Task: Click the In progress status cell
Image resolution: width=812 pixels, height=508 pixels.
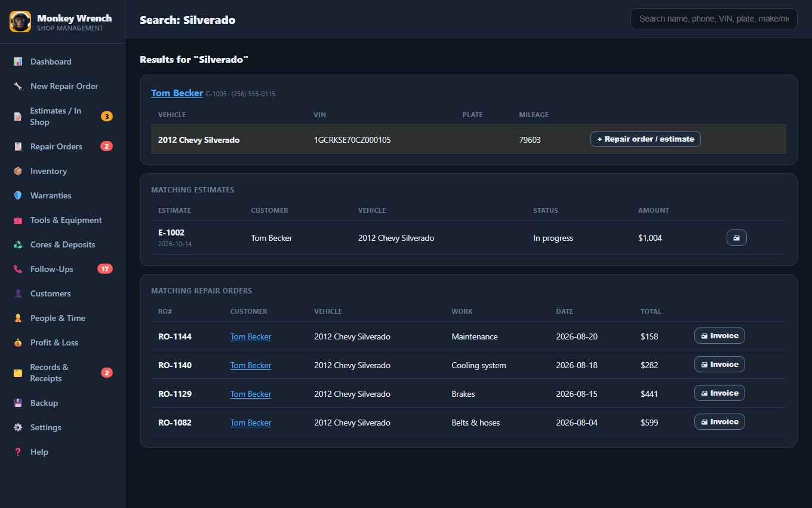Action: click(x=553, y=238)
